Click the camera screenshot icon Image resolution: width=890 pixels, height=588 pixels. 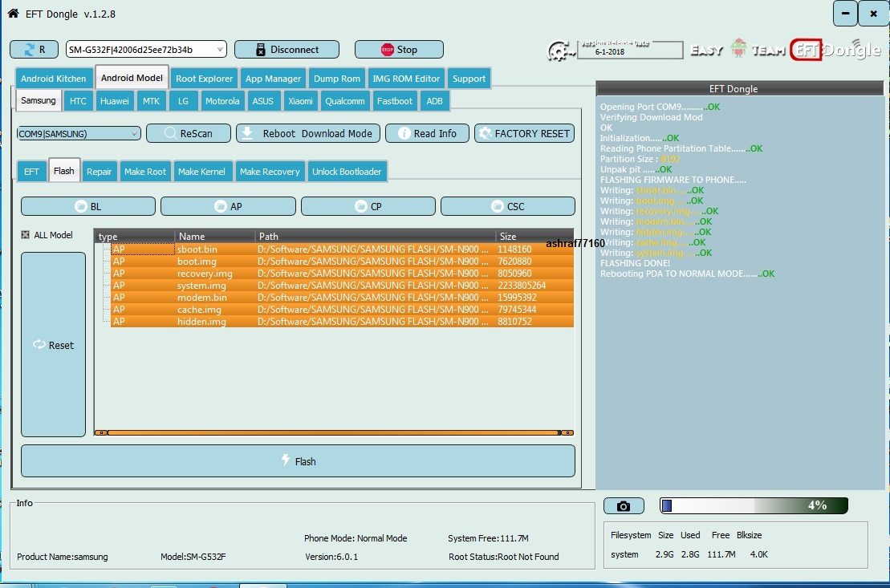point(624,505)
